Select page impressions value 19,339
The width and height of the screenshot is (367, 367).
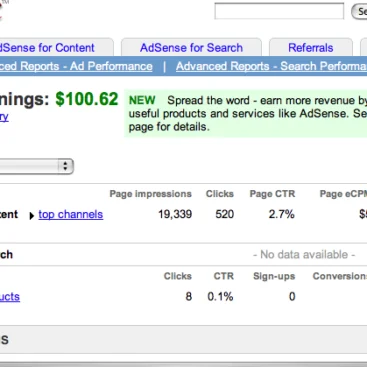click(175, 214)
